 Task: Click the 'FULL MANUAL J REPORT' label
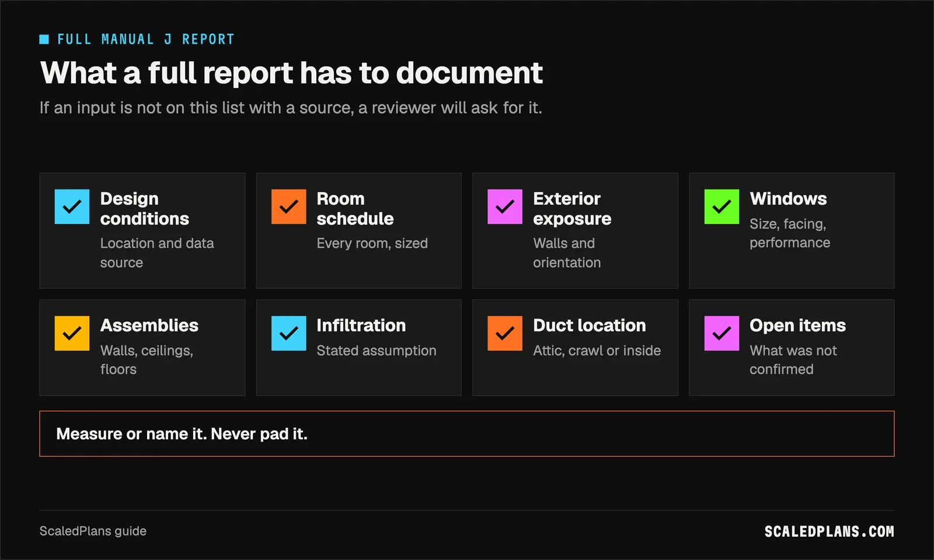146,39
